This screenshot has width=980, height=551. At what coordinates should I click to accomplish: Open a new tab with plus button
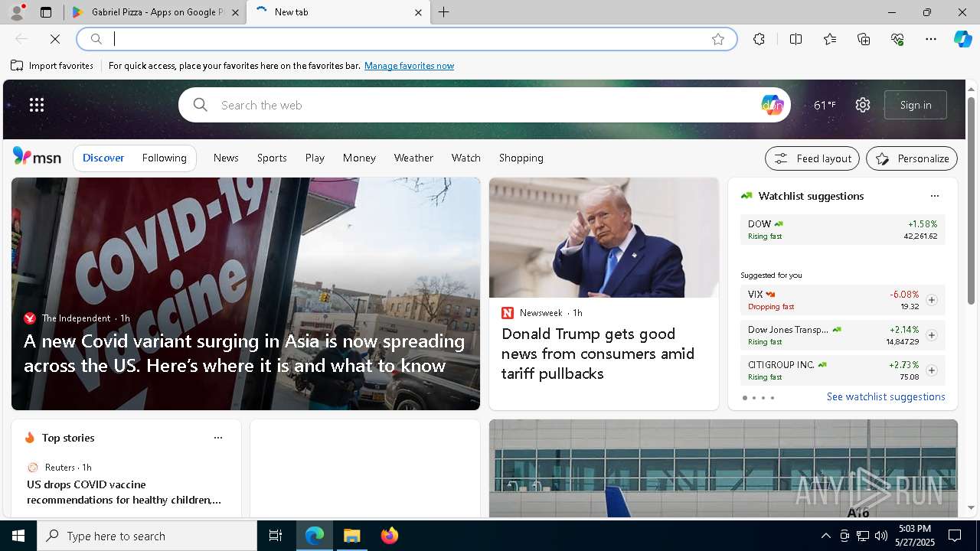[x=444, y=12]
